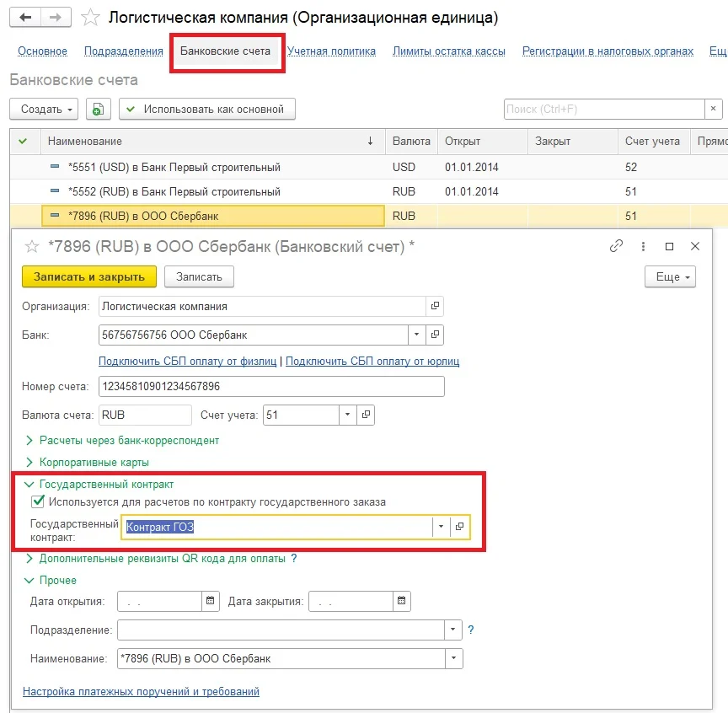Open the Лимиты остатка кассы tab
The image size is (728, 713).
click(449, 51)
